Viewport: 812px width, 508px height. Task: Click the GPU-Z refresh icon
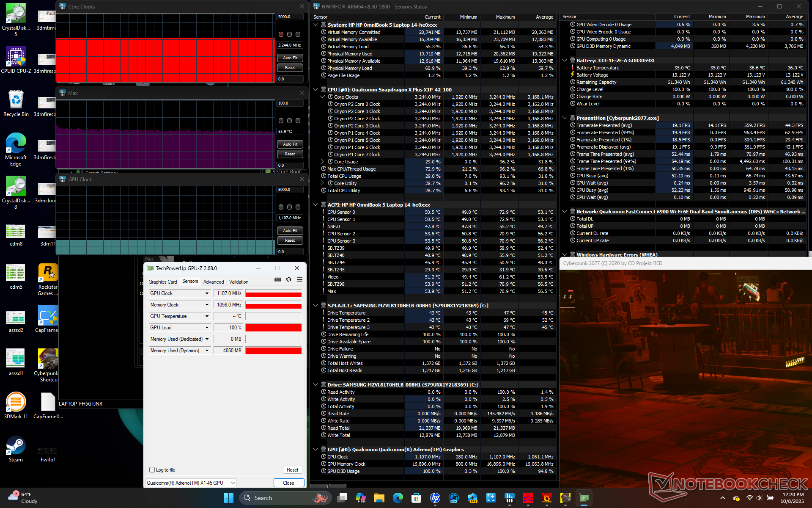coord(288,279)
